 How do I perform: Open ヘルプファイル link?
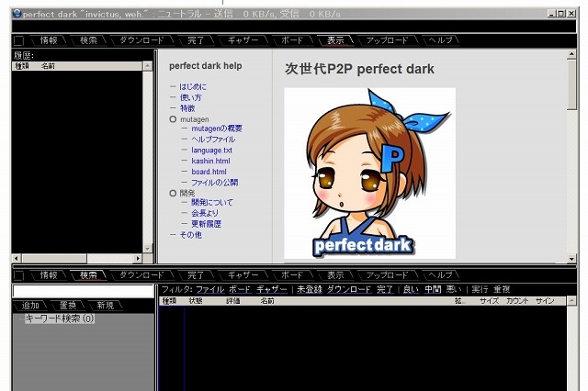click(213, 140)
